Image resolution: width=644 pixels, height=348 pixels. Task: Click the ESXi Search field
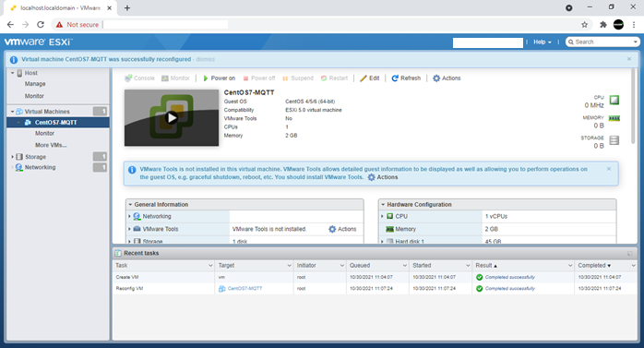pos(602,42)
